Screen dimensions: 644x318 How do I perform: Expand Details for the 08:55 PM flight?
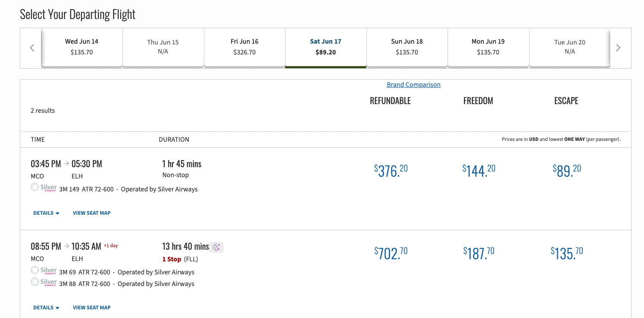(x=46, y=308)
